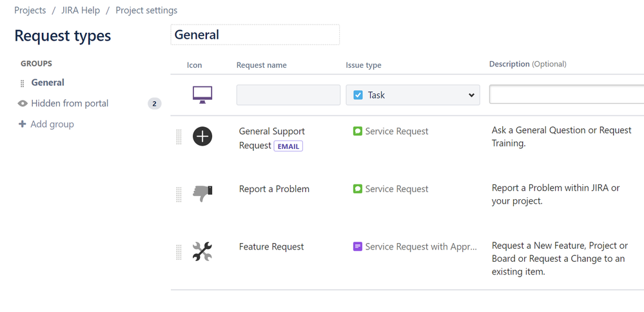Click the plus circle icon of General Support Request
This screenshot has width=644, height=312.
pos(202,136)
